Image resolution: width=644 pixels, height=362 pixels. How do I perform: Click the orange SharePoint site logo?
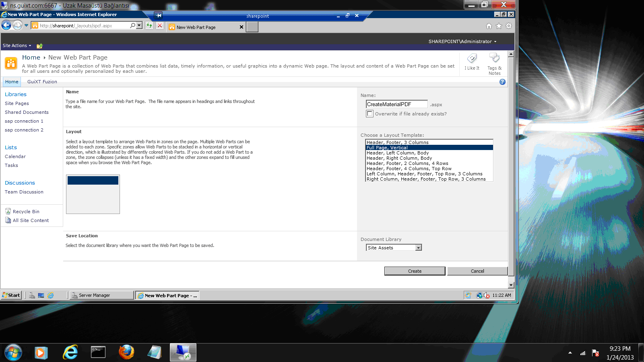tap(11, 63)
